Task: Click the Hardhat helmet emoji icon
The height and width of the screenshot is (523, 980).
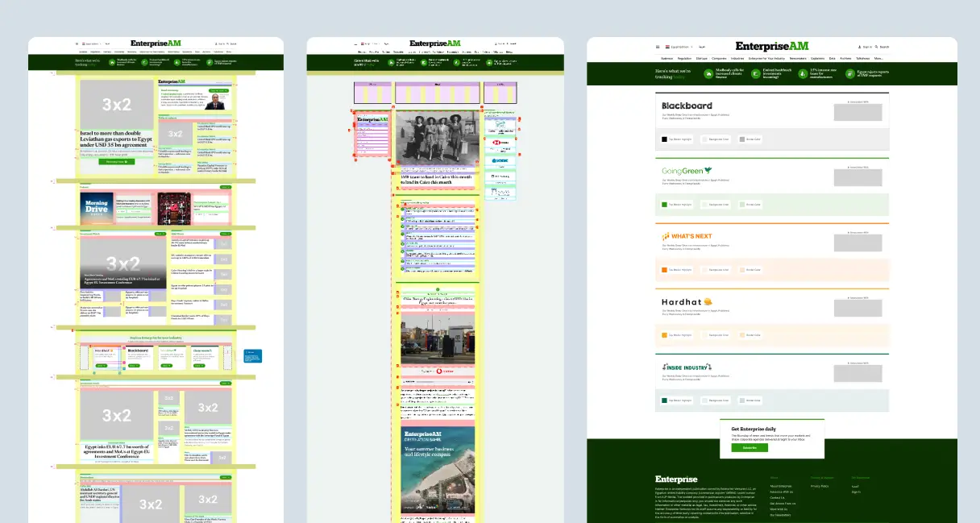Action: click(708, 302)
